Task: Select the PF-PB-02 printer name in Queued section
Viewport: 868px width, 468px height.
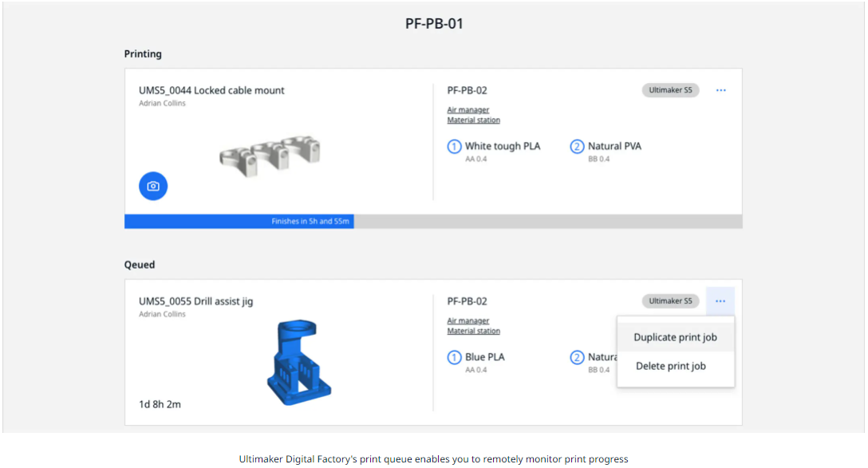Action: tap(468, 301)
